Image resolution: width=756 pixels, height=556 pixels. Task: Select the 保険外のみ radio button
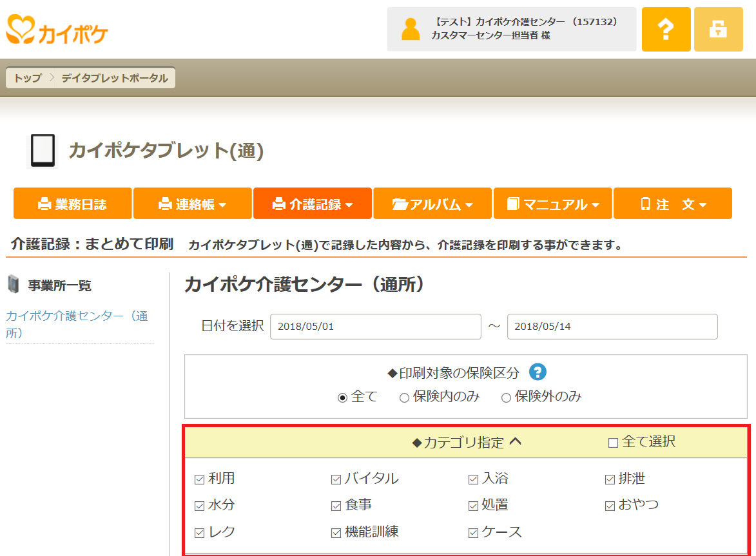pos(506,398)
